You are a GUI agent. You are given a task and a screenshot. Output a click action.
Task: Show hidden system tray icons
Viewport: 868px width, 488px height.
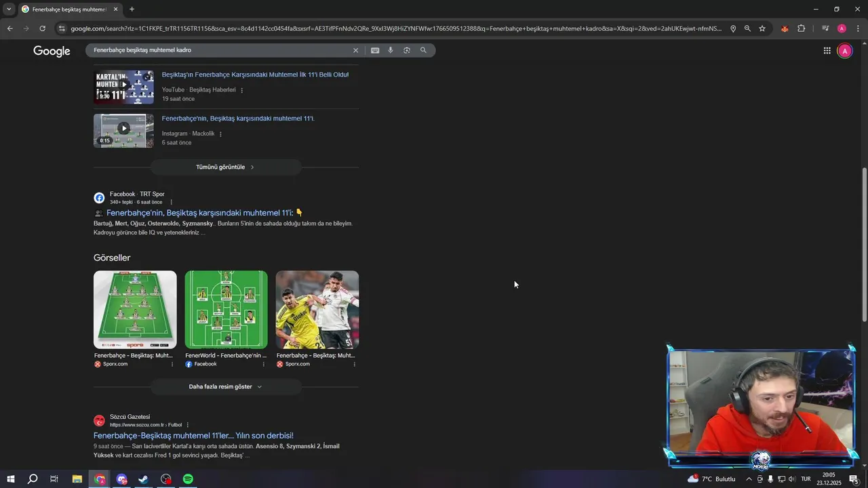(749, 479)
